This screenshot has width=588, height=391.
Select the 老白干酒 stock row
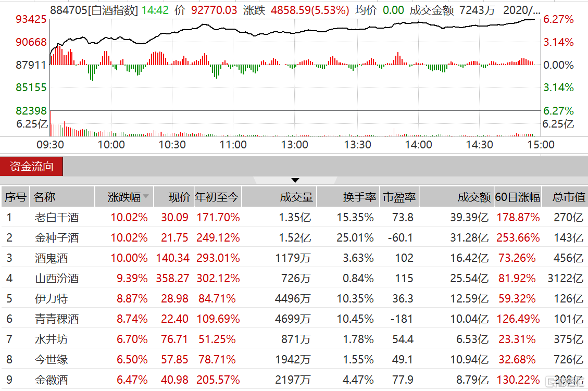(294, 218)
